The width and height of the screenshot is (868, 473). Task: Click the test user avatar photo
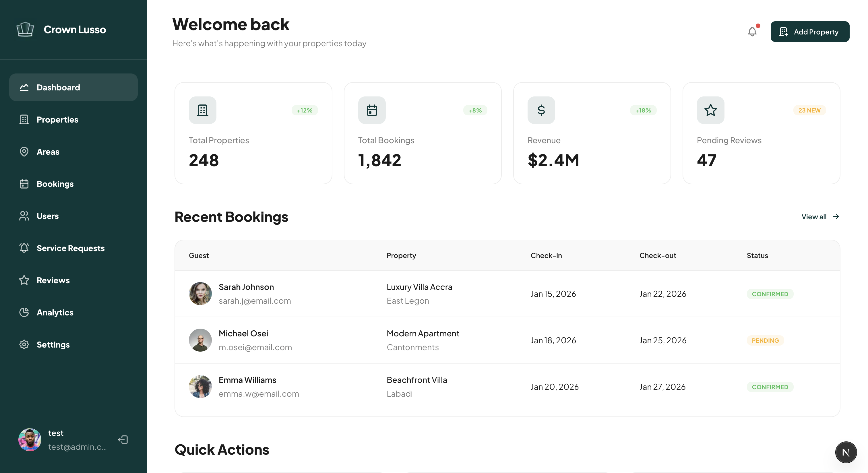[30, 440]
